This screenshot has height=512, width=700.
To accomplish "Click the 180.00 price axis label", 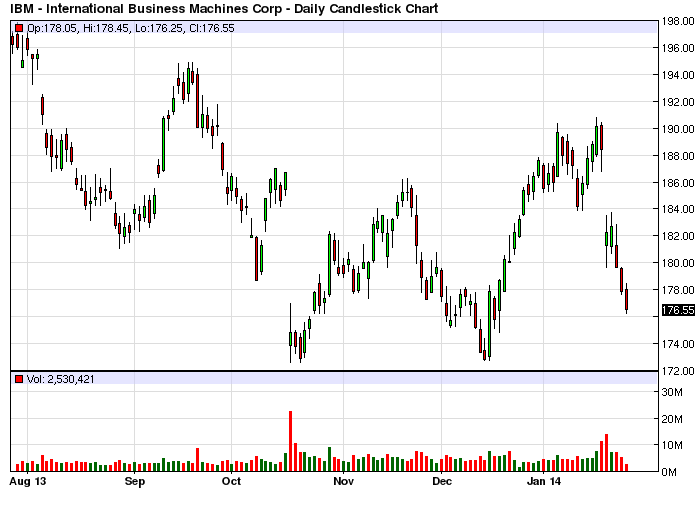I will click(x=678, y=263).
